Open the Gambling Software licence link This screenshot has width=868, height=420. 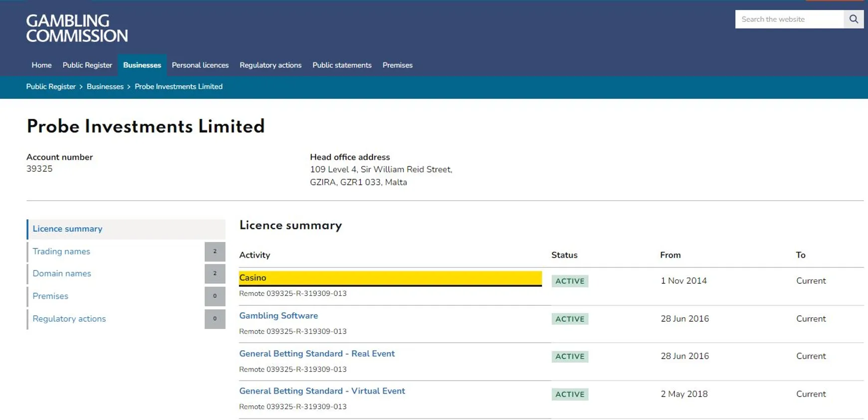278,316
